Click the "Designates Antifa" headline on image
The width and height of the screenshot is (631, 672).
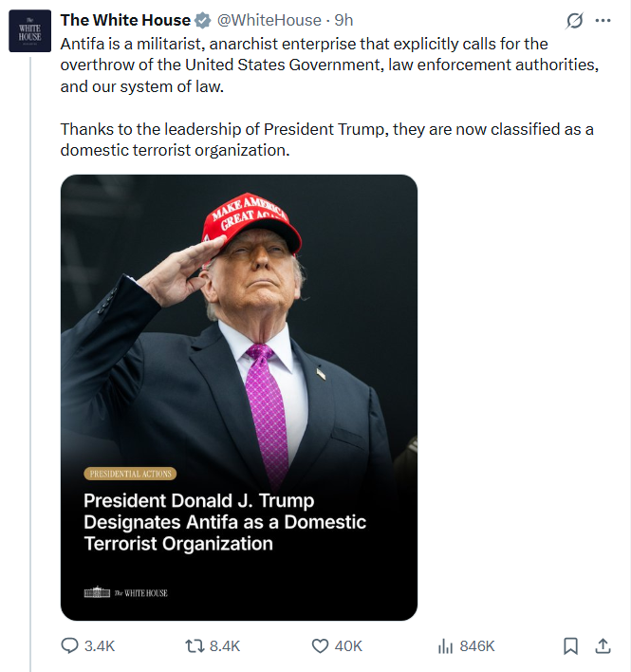coord(225,522)
